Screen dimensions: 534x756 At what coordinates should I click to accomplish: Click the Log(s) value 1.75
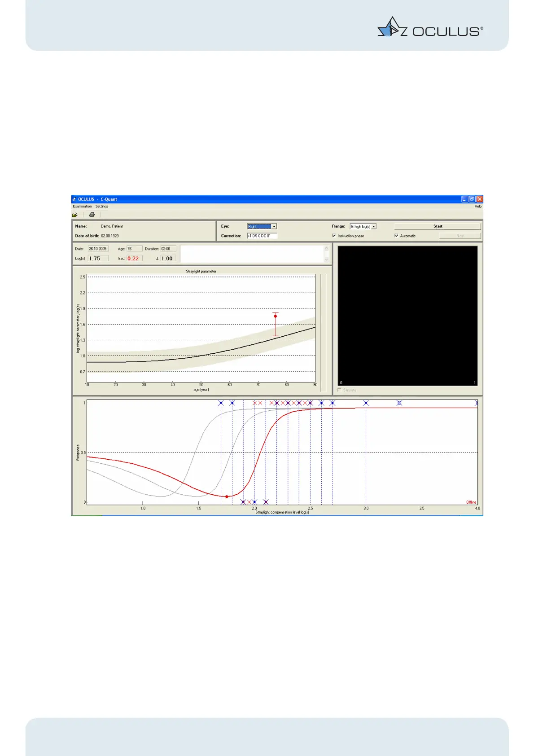tap(98, 259)
